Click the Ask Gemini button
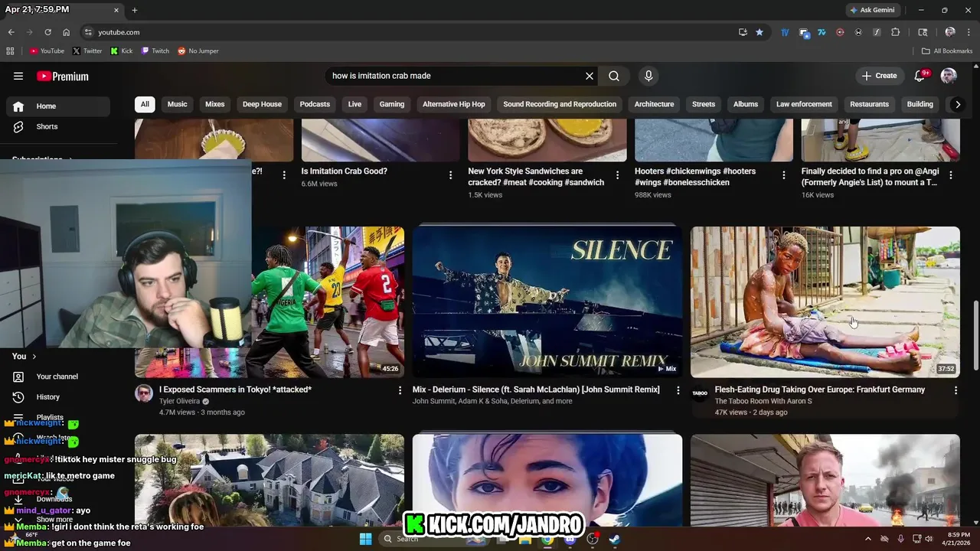The image size is (980, 551). pos(871,10)
